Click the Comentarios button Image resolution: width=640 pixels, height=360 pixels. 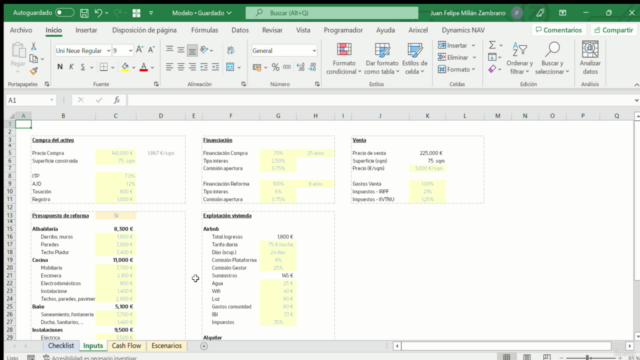(558, 30)
